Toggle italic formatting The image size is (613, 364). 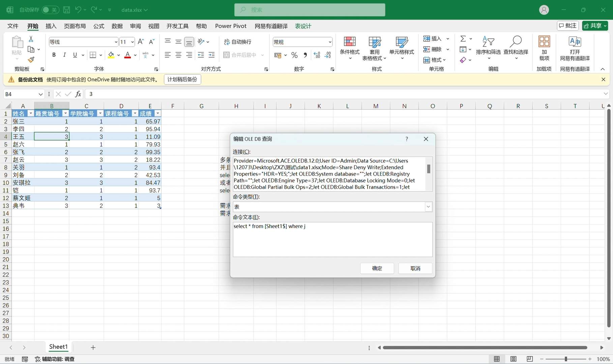click(64, 55)
